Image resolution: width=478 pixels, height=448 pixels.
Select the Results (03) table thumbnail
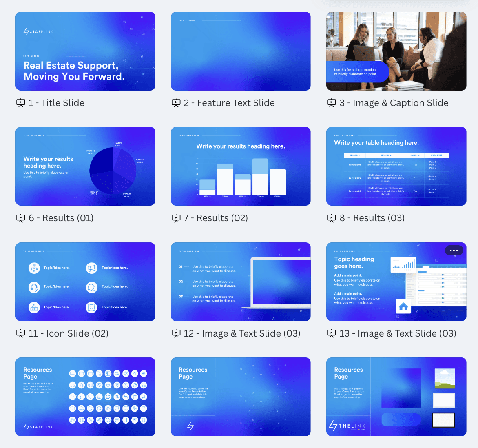click(x=396, y=166)
